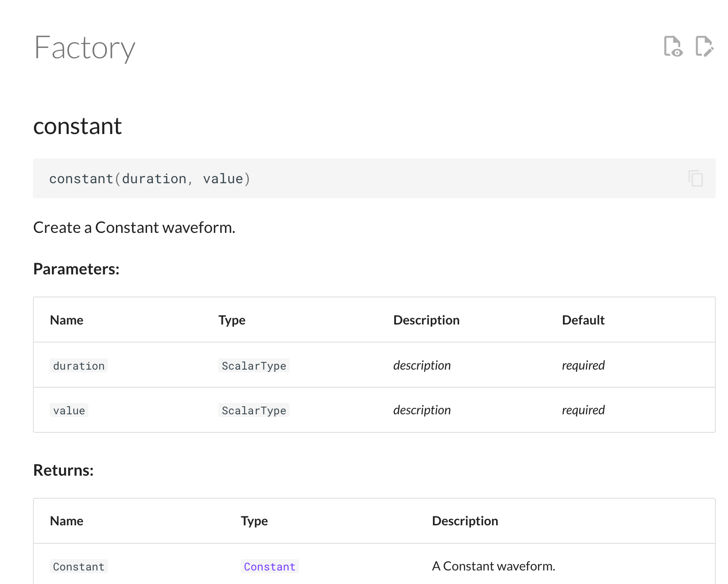Open the Constant type link in Returns table
Screen dimensions: 728x584
click(269, 566)
